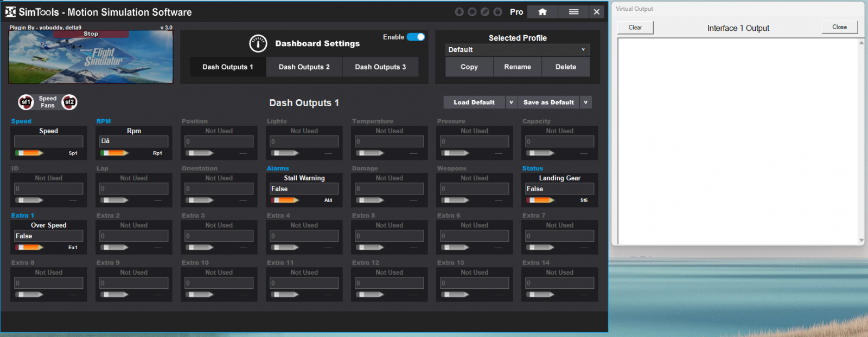This screenshot has height=337, width=868.
Task: Click the pencil icon under Capacity
Action: [540, 153]
